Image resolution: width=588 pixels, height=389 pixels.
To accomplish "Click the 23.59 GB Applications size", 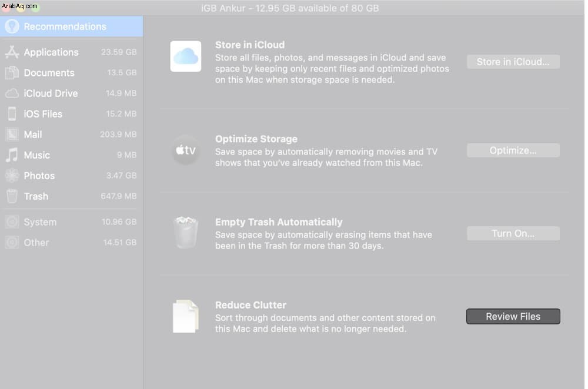I will (119, 52).
